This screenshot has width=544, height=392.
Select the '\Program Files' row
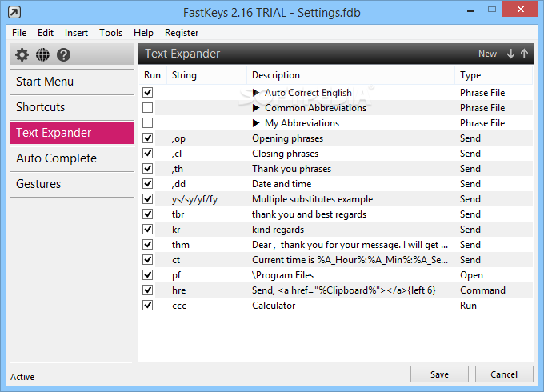336,275
